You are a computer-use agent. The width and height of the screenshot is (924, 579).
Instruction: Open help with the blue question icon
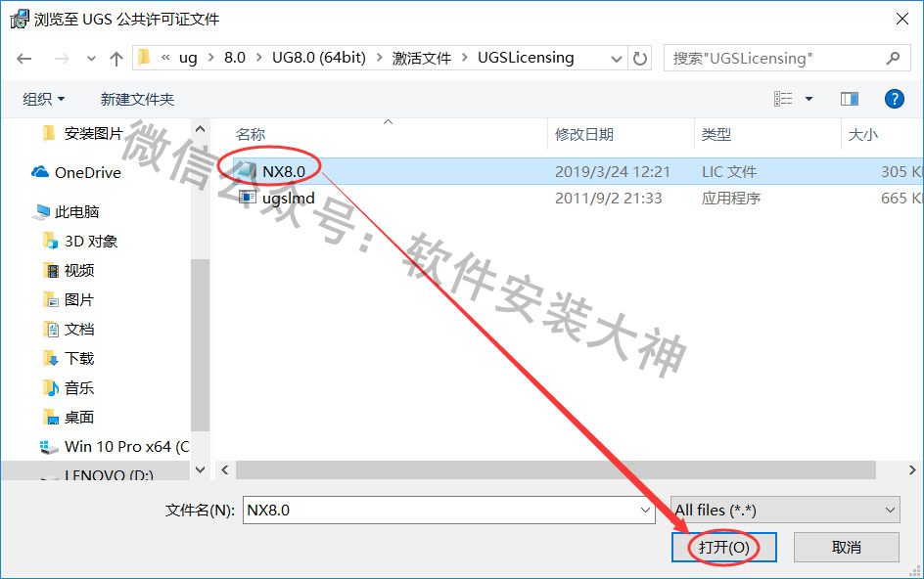pyautogui.click(x=894, y=99)
